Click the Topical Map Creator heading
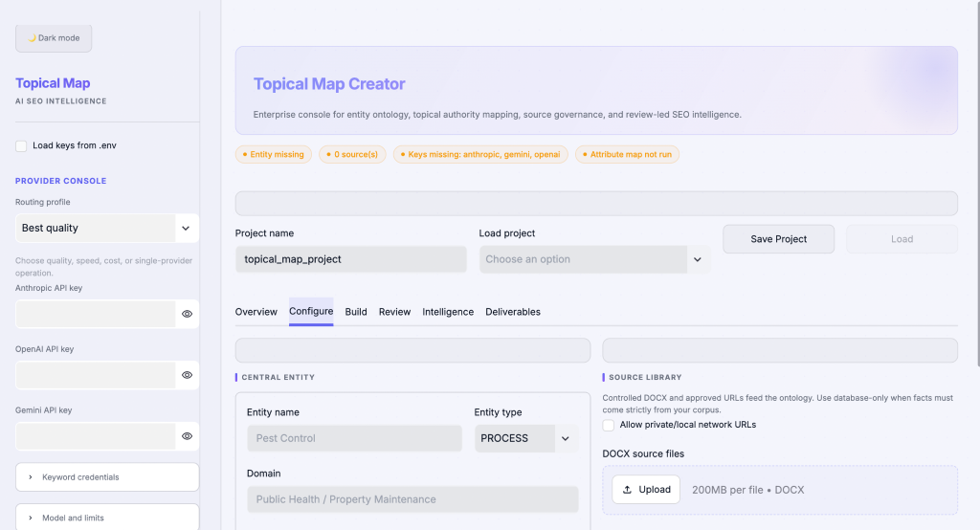The height and width of the screenshot is (530, 980). pos(329,84)
